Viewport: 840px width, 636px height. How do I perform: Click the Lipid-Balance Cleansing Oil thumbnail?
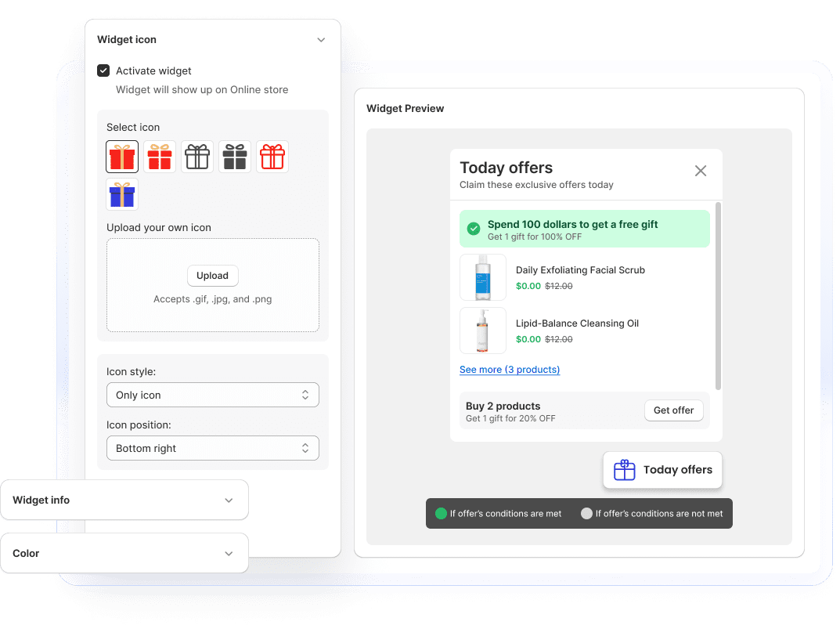click(482, 331)
